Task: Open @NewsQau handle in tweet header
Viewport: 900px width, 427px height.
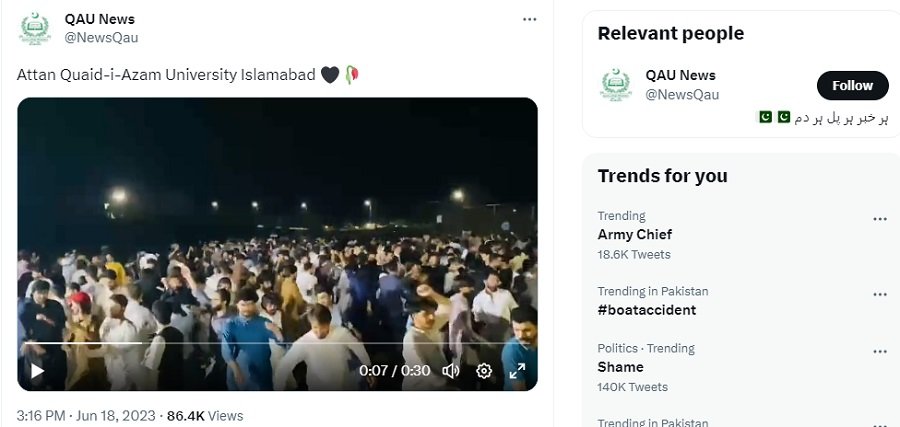Action: pos(101,38)
